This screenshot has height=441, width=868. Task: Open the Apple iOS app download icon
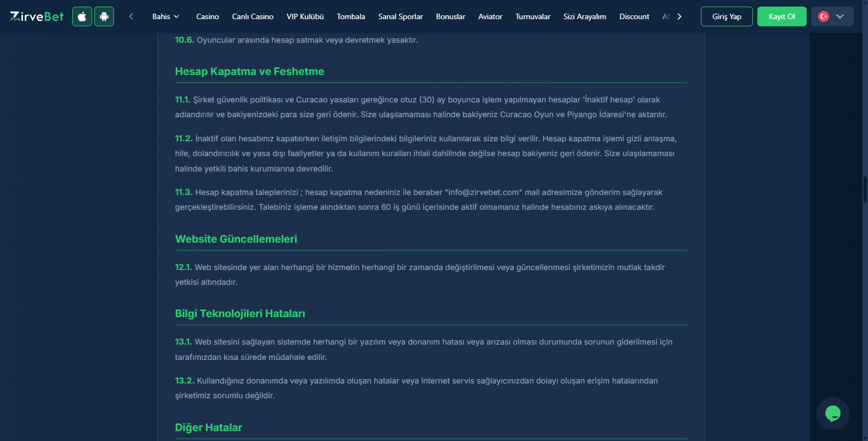[x=82, y=16]
